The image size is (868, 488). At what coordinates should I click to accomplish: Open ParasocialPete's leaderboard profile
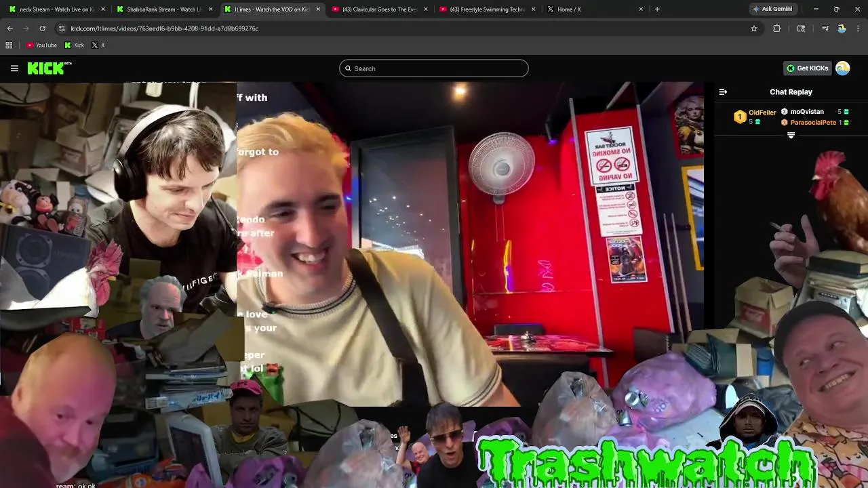click(x=813, y=123)
